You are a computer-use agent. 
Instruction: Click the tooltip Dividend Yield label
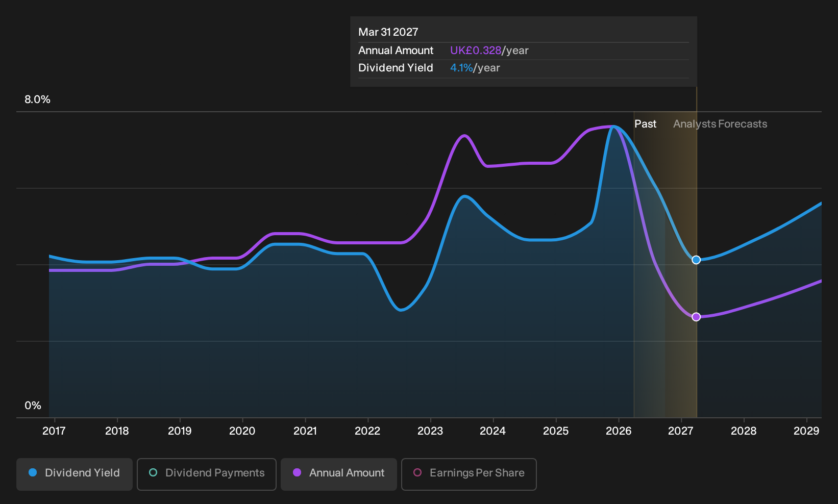(x=396, y=68)
